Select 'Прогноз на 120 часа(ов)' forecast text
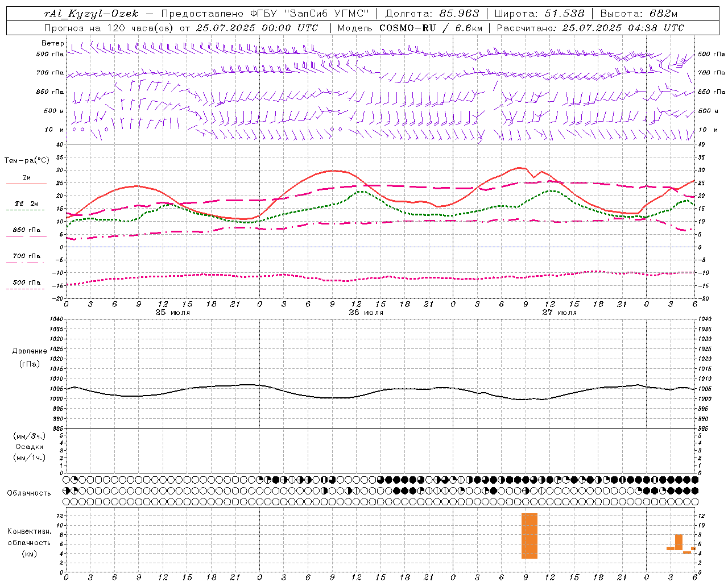The width and height of the screenshot is (728, 582). (109, 28)
